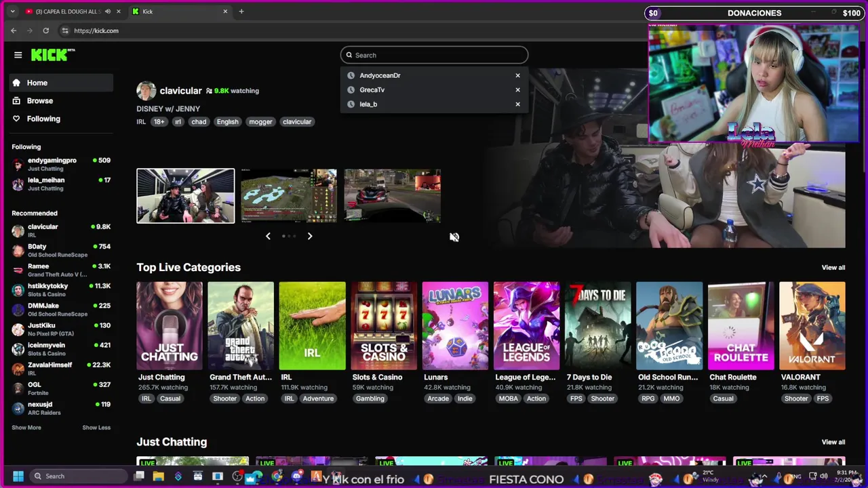Focus the Kick search field
This screenshot has width=868, height=488.
click(x=434, y=55)
